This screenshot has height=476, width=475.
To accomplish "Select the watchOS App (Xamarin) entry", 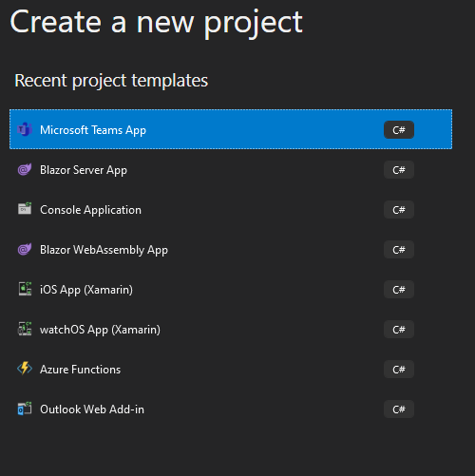I will (231, 330).
